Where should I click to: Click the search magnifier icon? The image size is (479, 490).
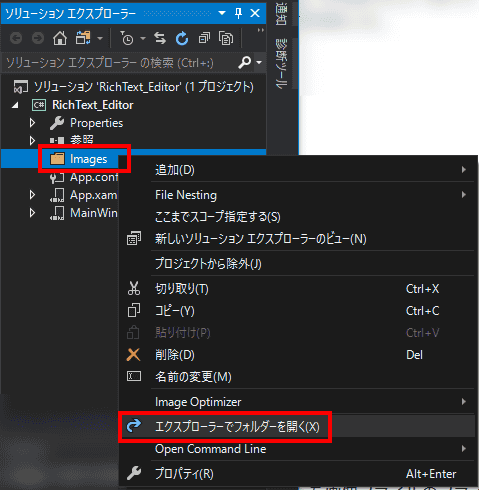coord(244,62)
